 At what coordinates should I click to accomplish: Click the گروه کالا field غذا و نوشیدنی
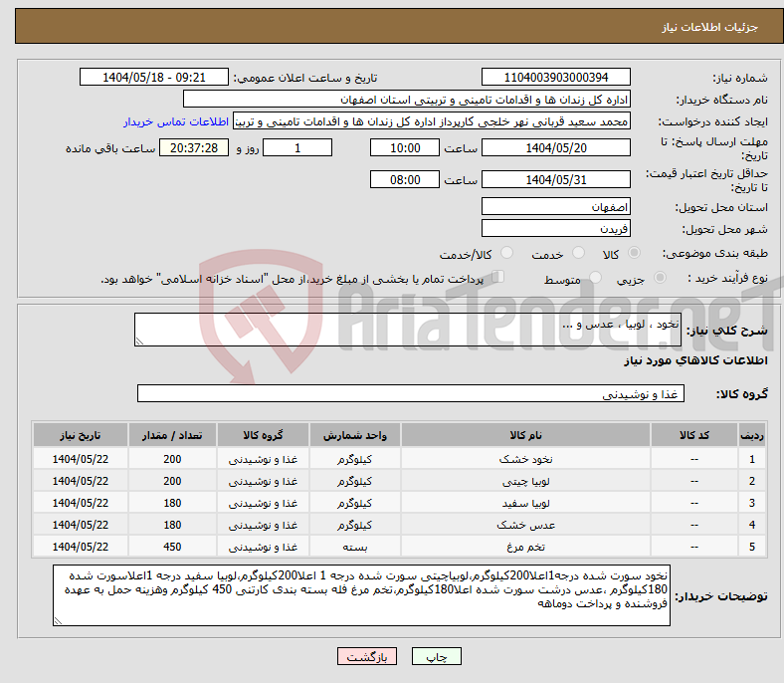click(x=411, y=393)
